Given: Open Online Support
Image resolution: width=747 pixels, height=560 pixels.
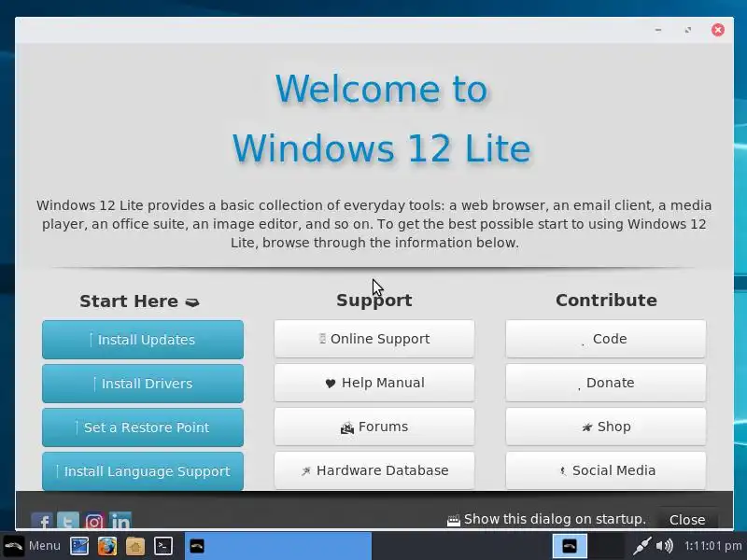Looking at the screenshot, I should (x=374, y=339).
